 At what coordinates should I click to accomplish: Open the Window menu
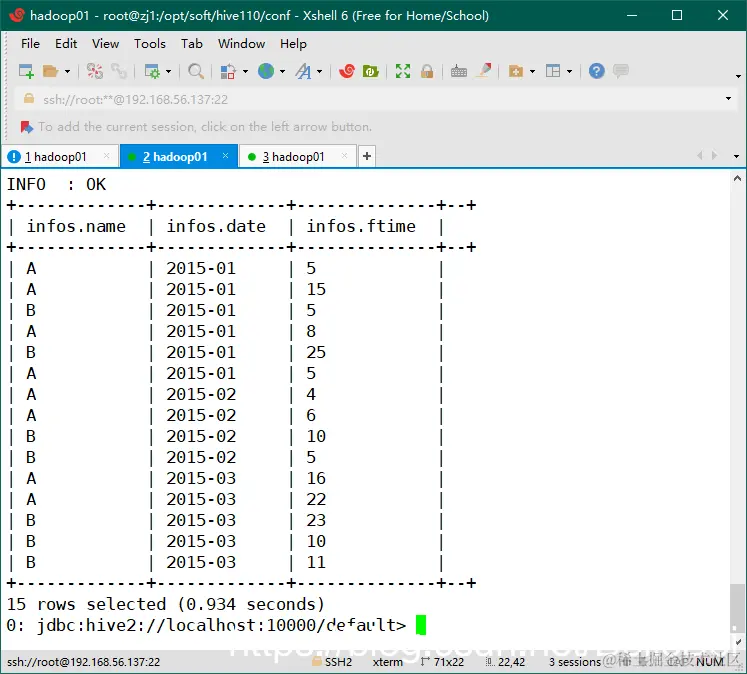242,44
